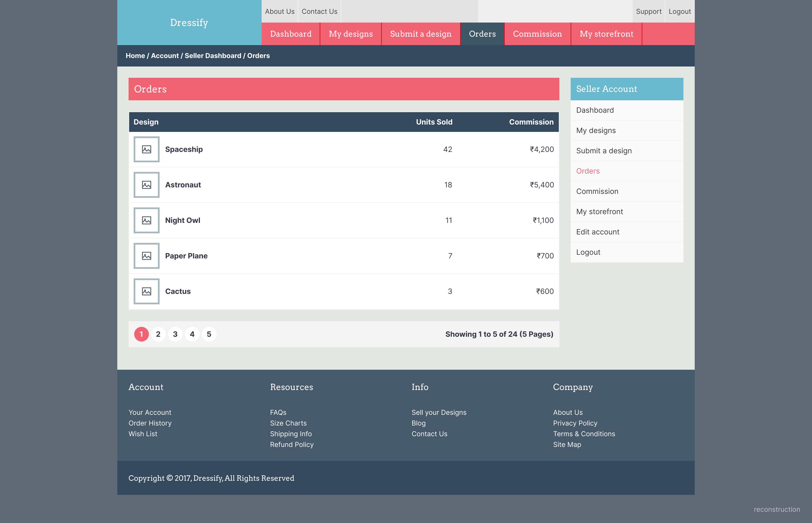Click Sell your Designs footer link
Image resolution: width=812 pixels, height=523 pixels.
[x=439, y=412]
